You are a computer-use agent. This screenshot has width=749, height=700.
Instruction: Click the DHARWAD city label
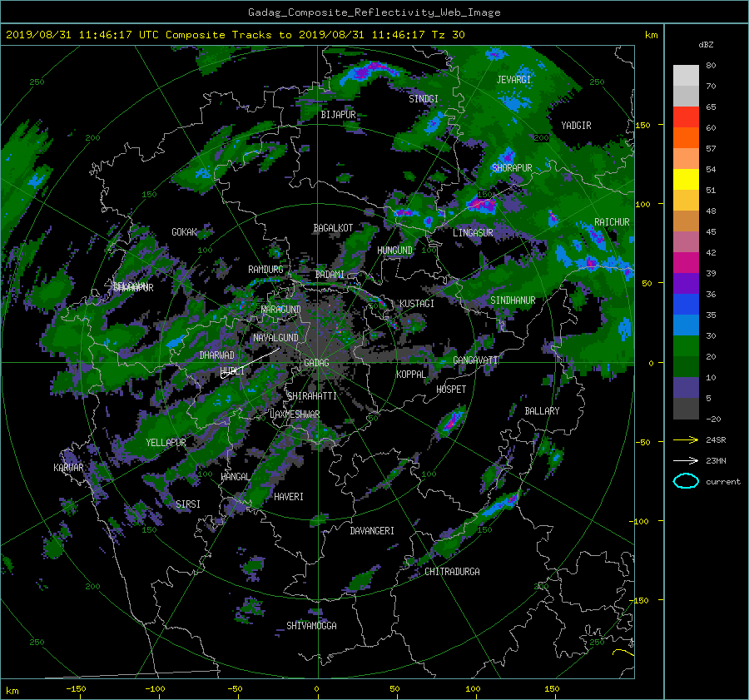point(217,355)
